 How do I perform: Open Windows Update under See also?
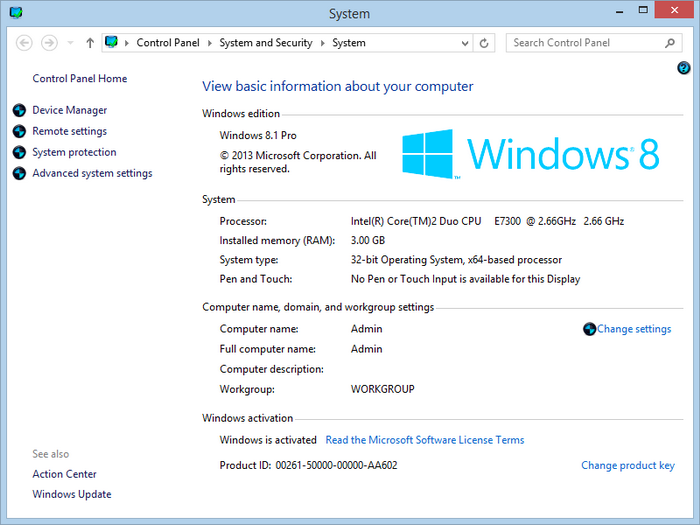coord(72,494)
